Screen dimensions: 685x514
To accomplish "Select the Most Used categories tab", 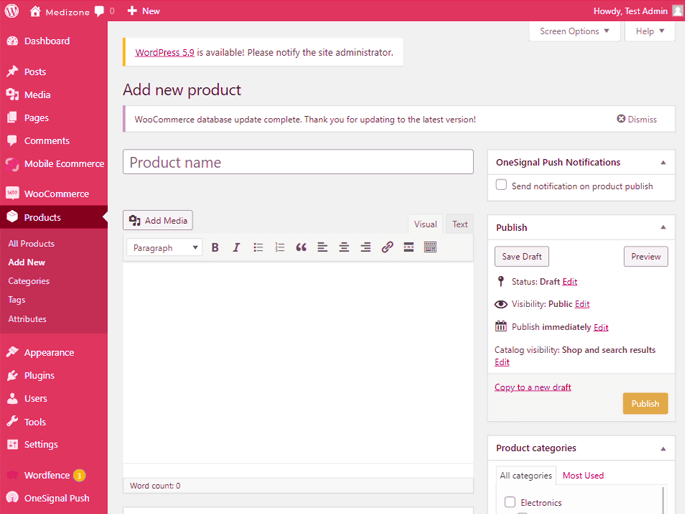I will tap(583, 475).
